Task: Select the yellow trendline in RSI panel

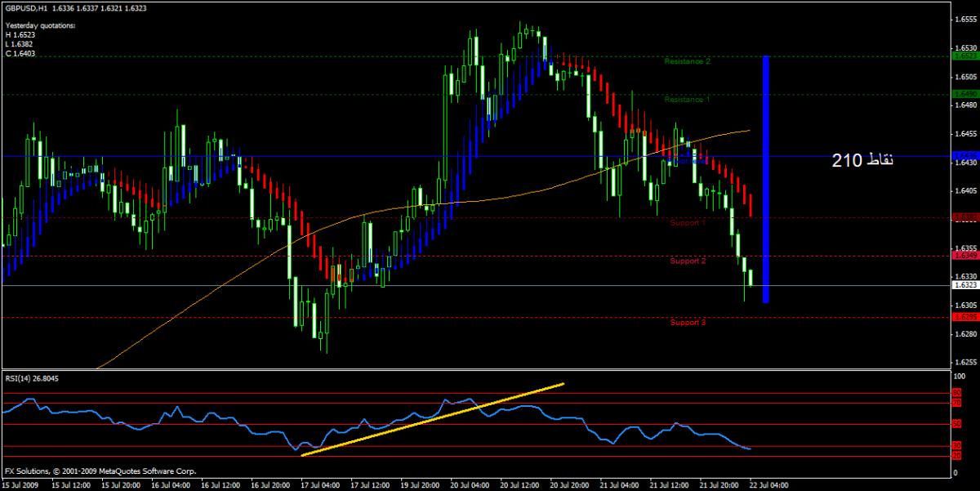Action: coord(433,419)
